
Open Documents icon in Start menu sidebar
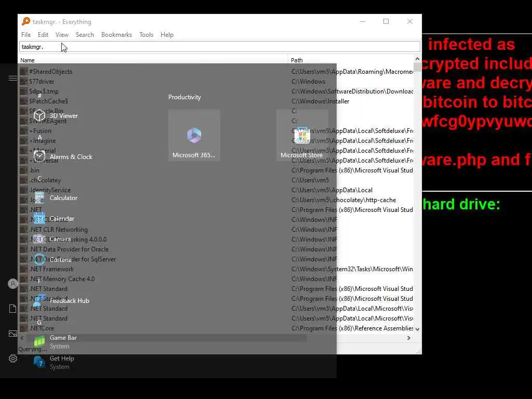coord(12,309)
